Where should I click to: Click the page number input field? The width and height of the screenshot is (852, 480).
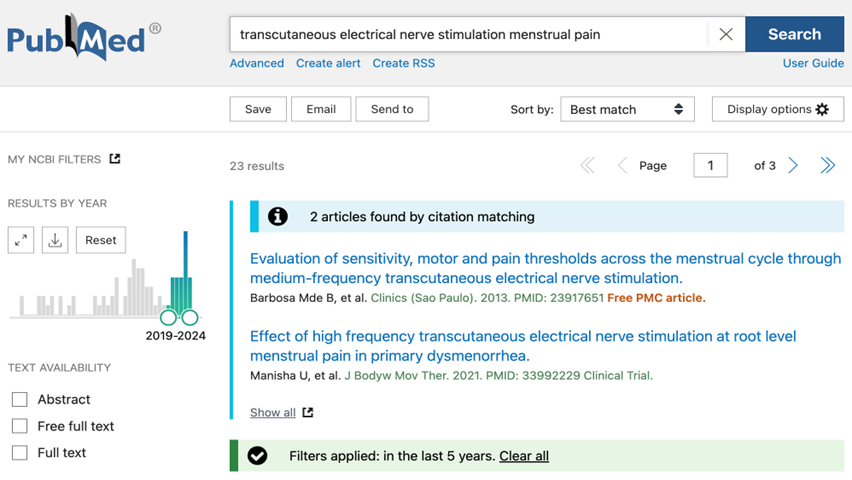click(x=710, y=165)
